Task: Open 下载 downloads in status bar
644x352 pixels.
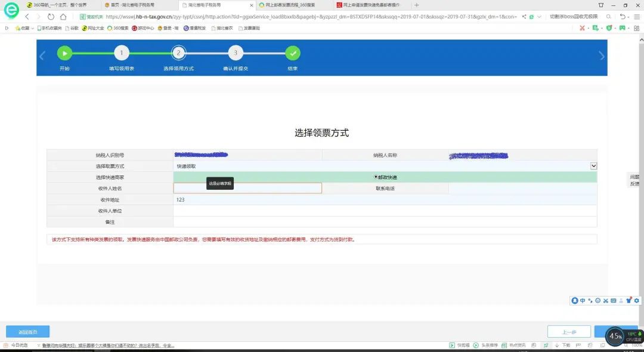Action: point(562,345)
